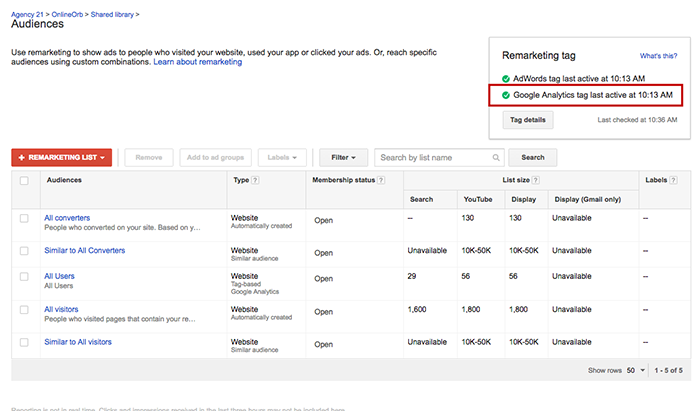The image size is (700, 411).
Task: Go to OnlineOrb breadcrumb
Action: (67, 15)
